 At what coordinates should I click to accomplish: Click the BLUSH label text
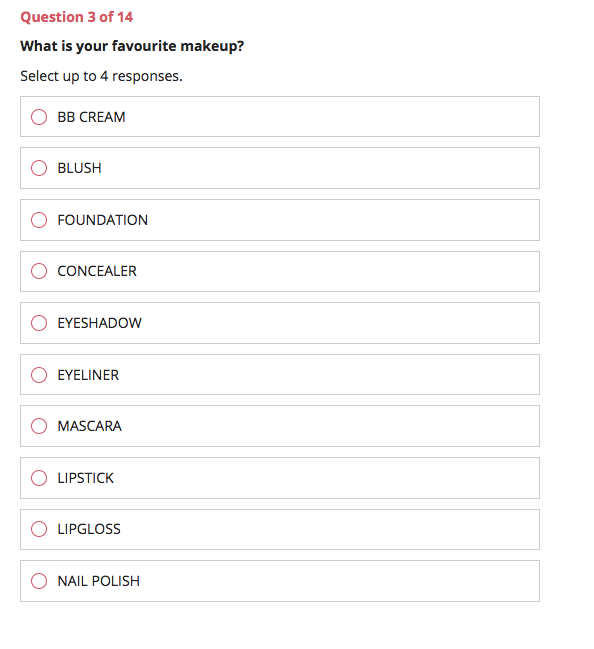(x=79, y=168)
